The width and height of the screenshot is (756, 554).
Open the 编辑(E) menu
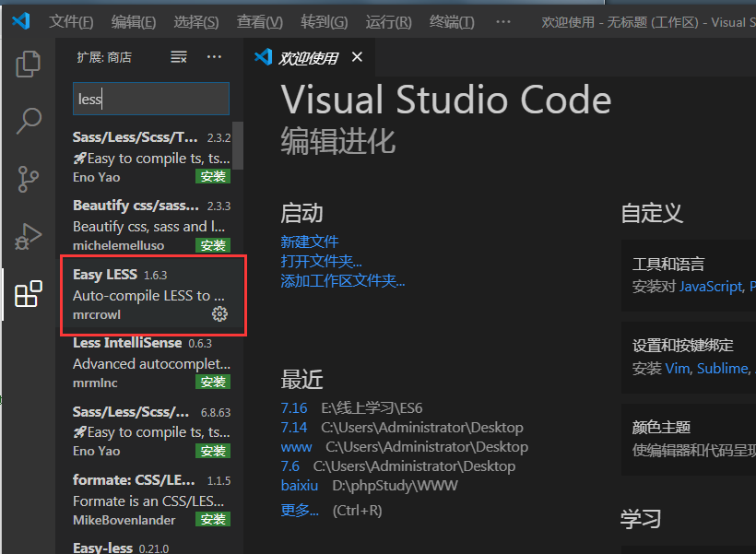point(134,22)
